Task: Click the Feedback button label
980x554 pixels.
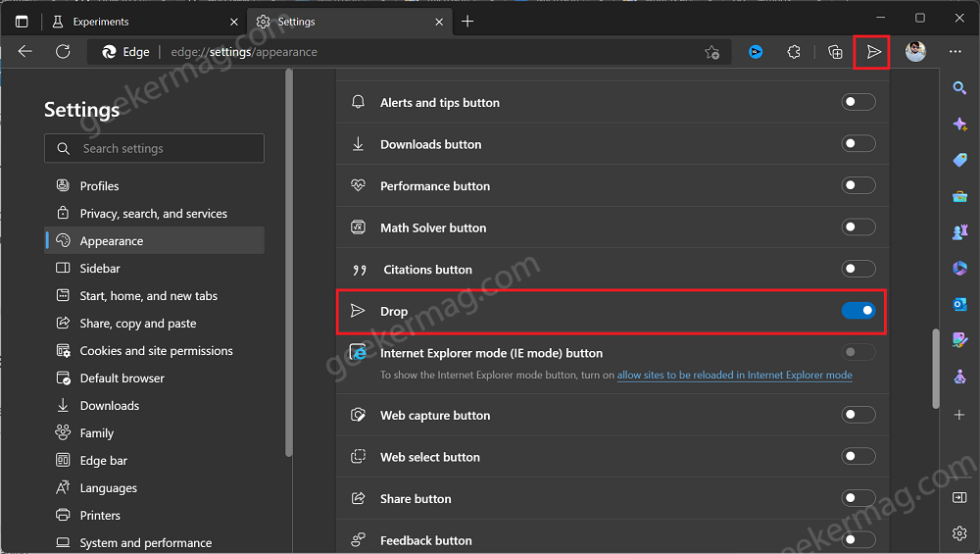Action: (425, 541)
